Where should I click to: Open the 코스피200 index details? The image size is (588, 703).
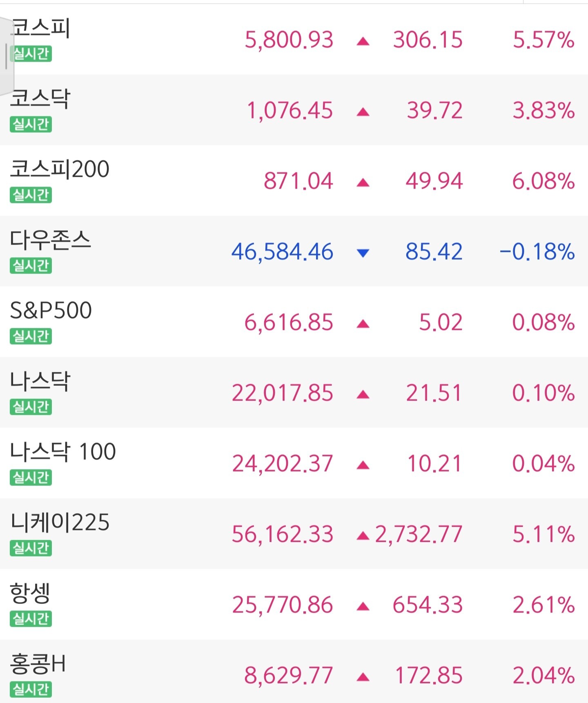pos(60,169)
